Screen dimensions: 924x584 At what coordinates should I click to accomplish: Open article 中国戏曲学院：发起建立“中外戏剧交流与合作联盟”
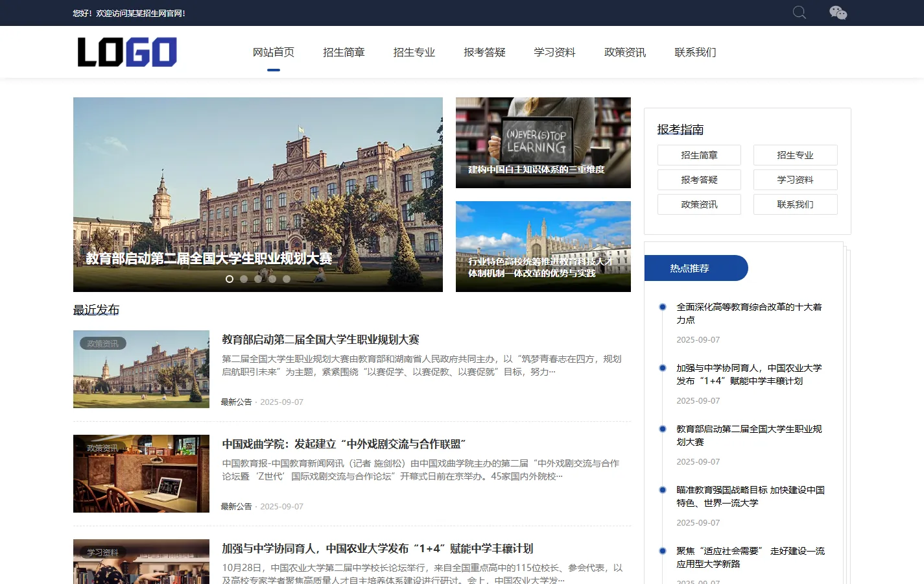pyautogui.click(x=344, y=444)
